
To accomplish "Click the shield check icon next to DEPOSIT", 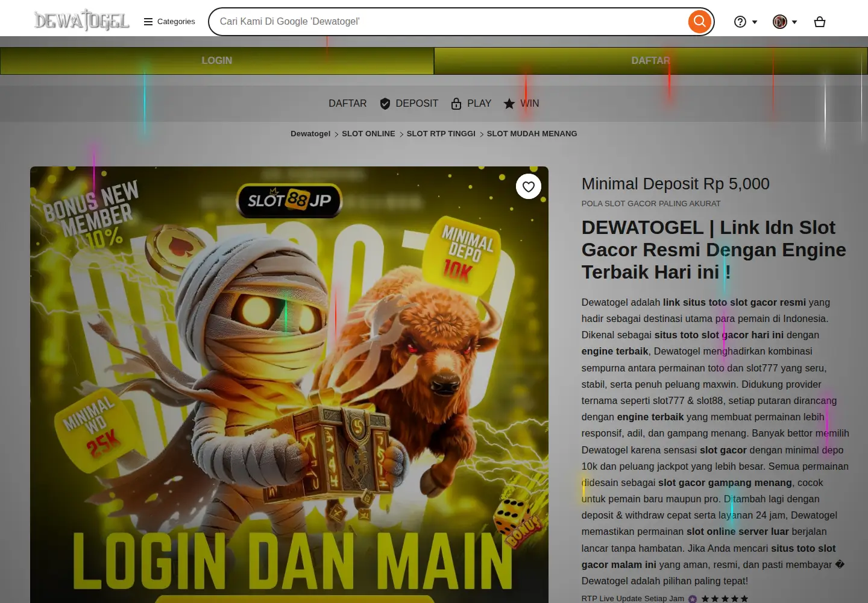I will (x=385, y=104).
